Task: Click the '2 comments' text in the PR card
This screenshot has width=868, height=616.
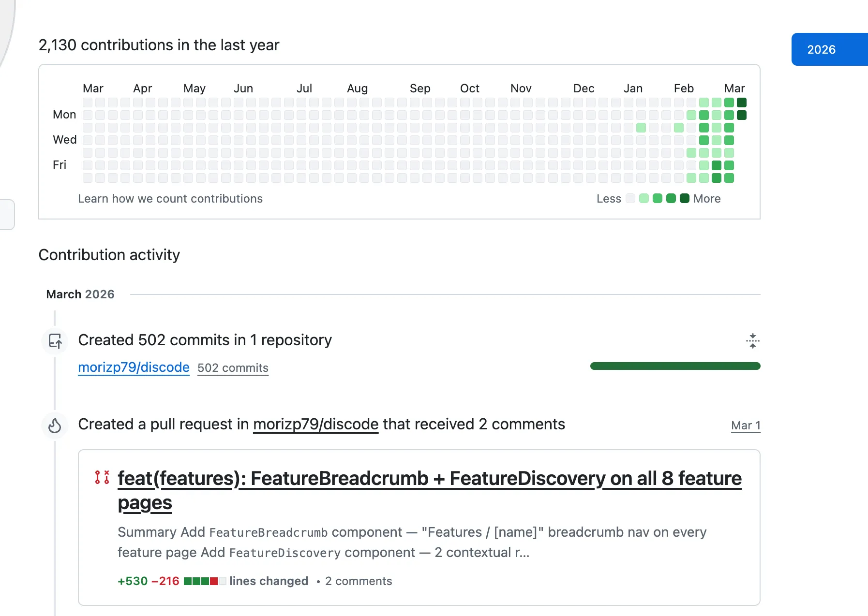Action: click(359, 581)
